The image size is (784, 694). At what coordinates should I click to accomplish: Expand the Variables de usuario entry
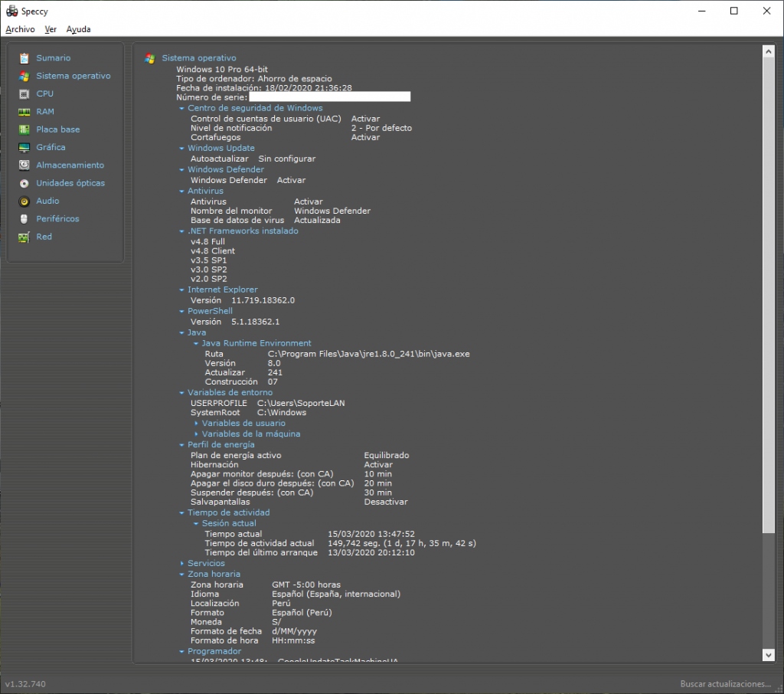pos(198,423)
